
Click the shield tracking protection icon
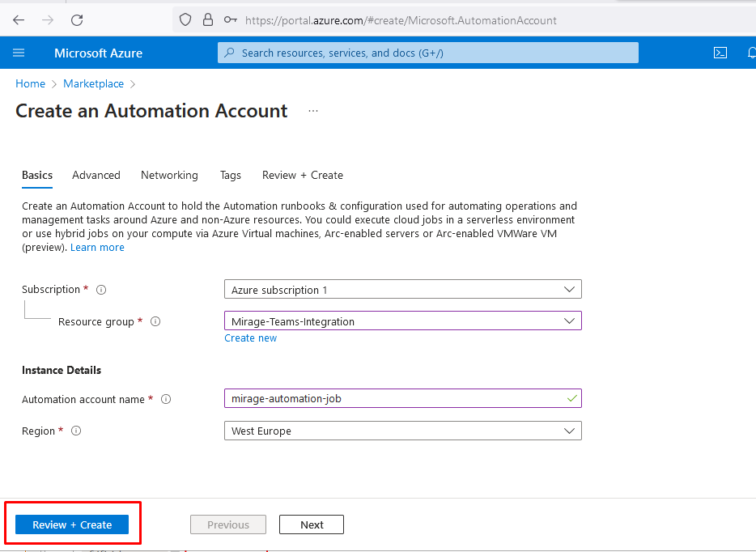coord(185,19)
